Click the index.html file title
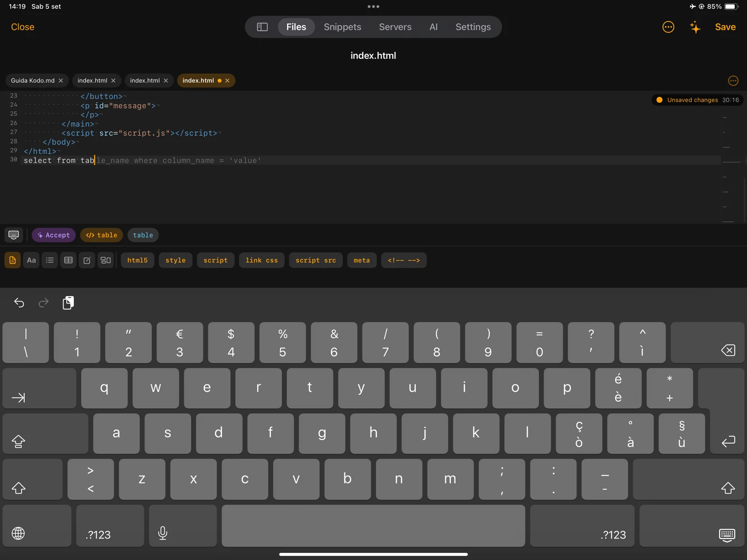Screen dimensions: 747x560 [x=373, y=56]
